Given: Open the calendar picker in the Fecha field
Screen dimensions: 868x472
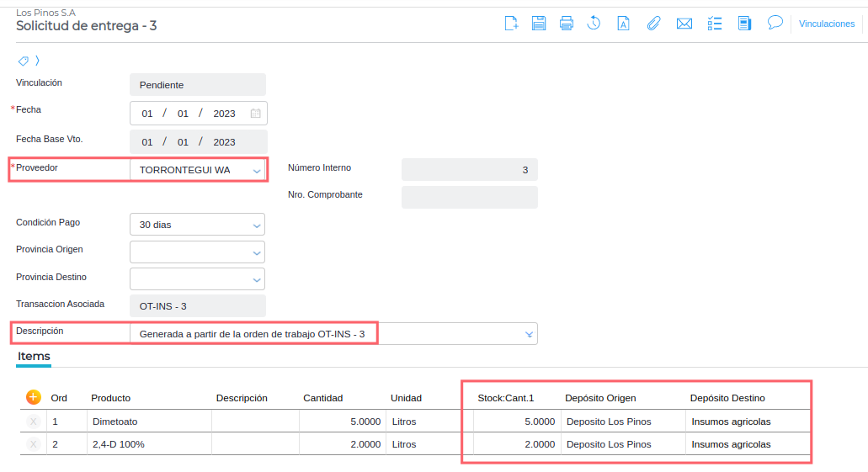Looking at the screenshot, I should coord(256,114).
